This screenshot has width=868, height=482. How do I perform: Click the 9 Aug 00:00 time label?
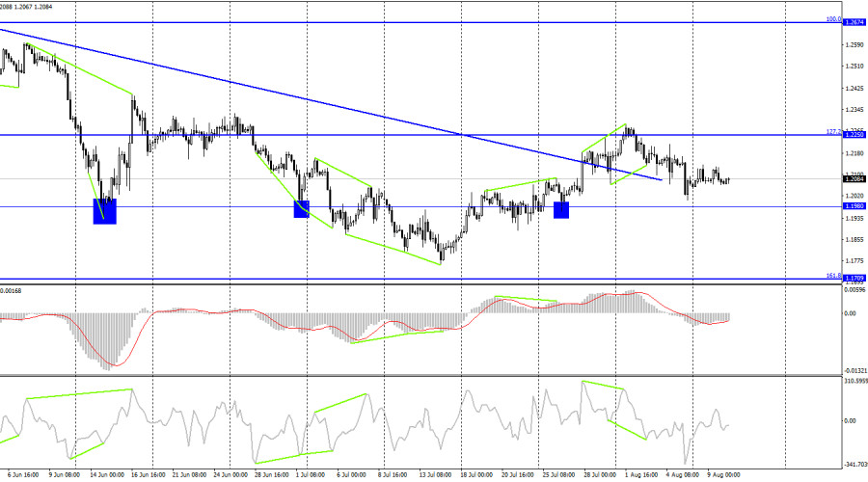point(723,475)
